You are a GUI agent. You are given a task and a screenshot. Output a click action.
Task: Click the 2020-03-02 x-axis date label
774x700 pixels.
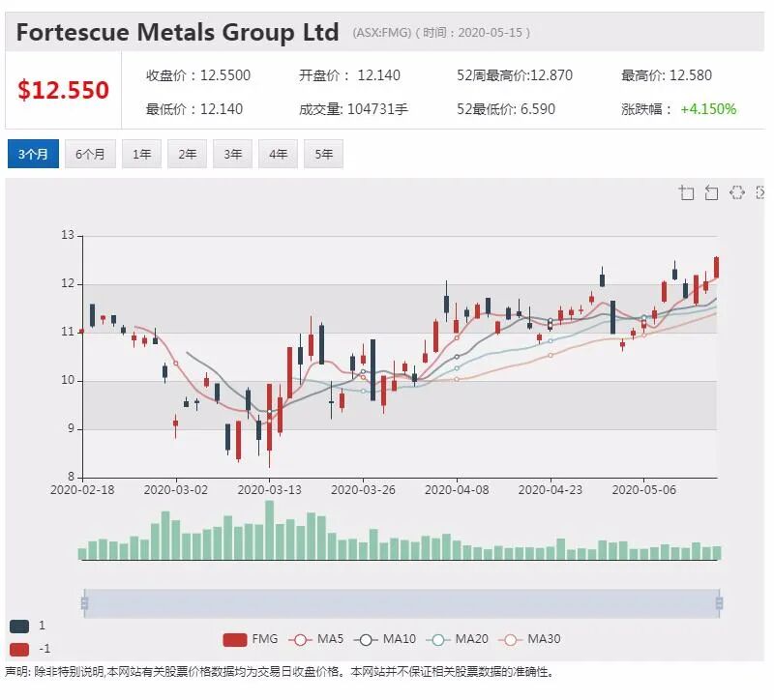[x=176, y=490]
